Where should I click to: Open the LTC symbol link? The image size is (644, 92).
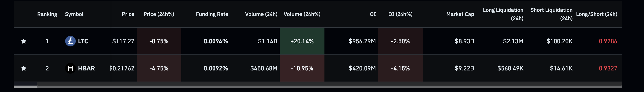83,41
